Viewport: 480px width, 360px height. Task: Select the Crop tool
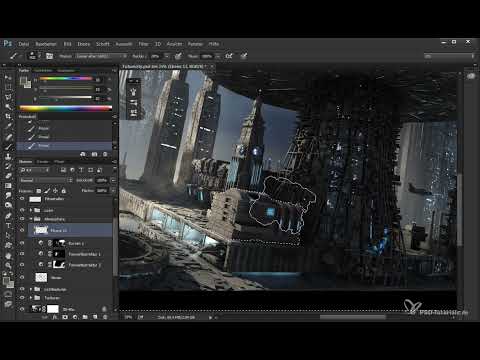pyautogui.click(x=8, y=117)
